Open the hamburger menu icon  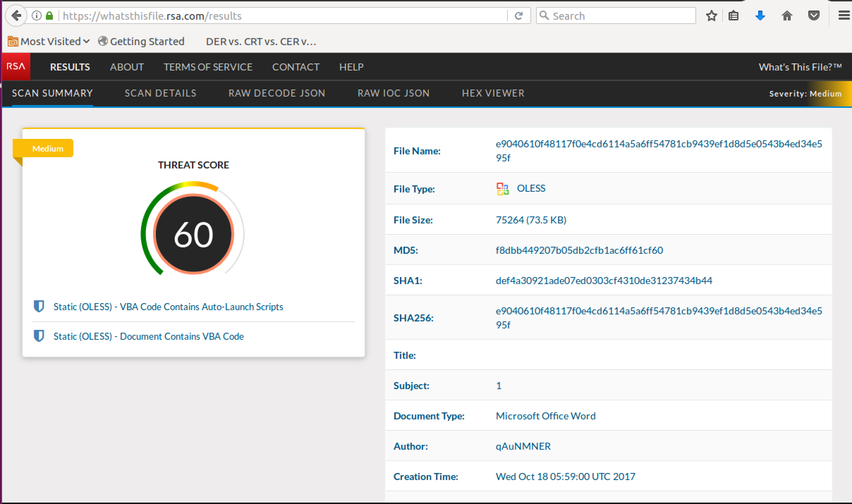tap(844, 16)
